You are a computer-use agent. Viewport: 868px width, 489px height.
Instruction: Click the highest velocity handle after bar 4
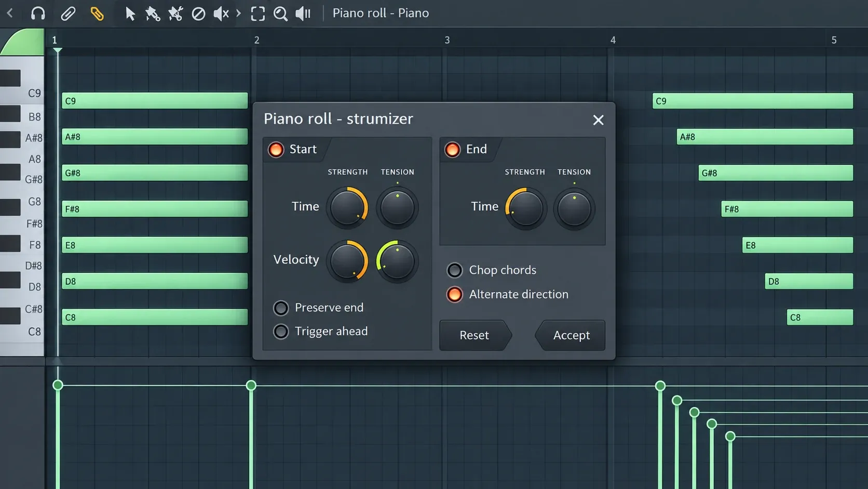(660, 386)
